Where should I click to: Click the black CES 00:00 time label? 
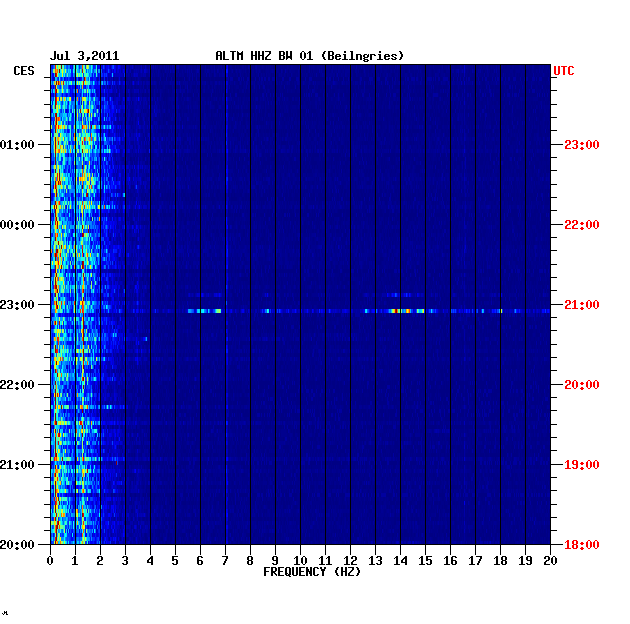click(17, 225)
